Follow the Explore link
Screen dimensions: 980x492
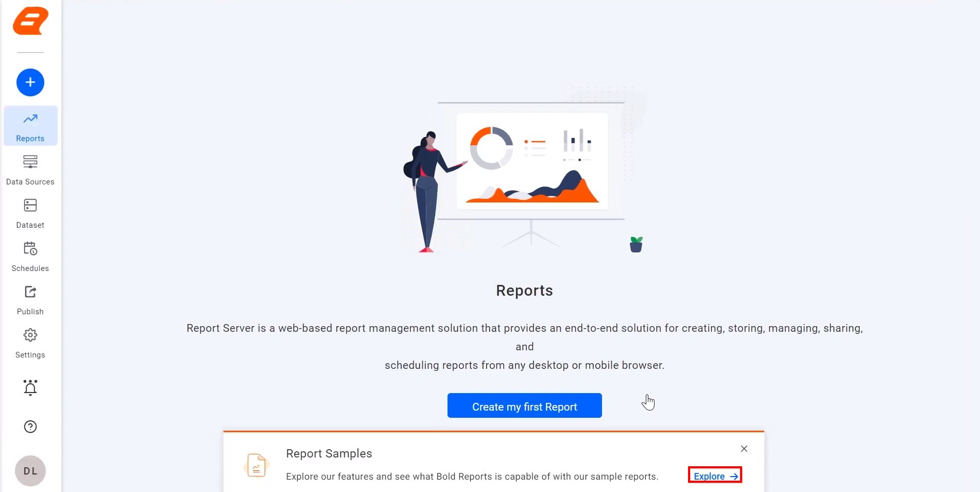[709, 476]
